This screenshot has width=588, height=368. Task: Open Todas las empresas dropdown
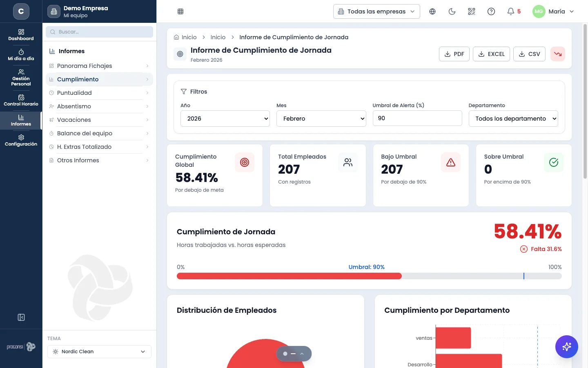376,11
